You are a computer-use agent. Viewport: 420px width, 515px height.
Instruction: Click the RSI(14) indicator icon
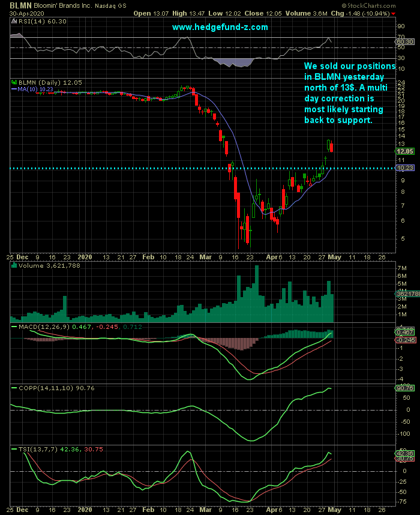(x=14, y=22)
